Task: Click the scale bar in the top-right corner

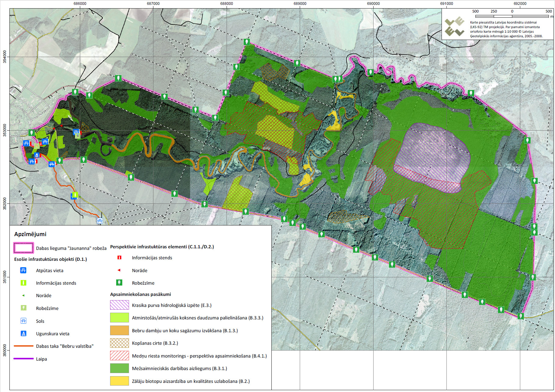Action: [512, 16]
